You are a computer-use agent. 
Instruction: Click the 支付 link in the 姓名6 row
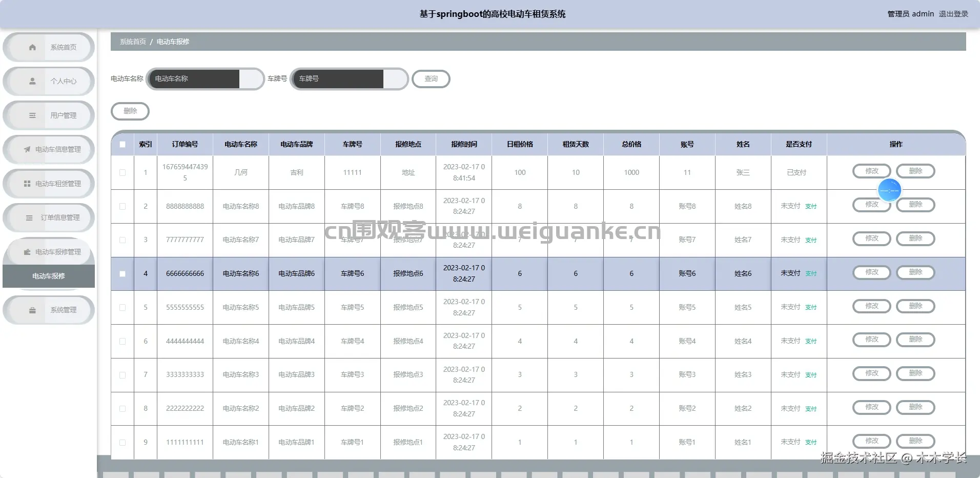811,274
